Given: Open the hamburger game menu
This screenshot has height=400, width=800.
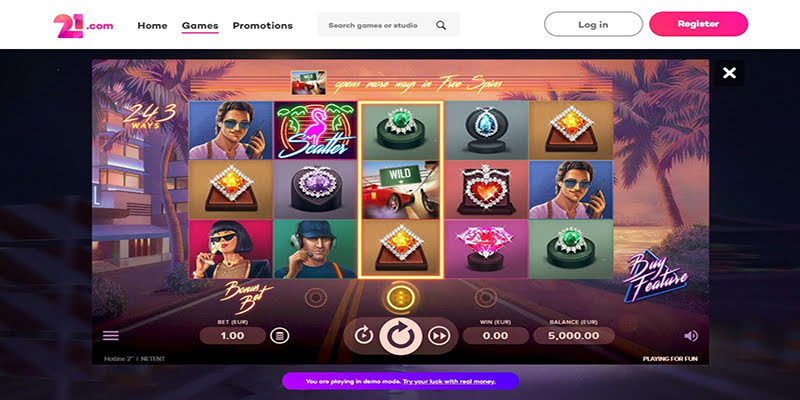Looking at the screenshot, I should [x=111, y=335].
